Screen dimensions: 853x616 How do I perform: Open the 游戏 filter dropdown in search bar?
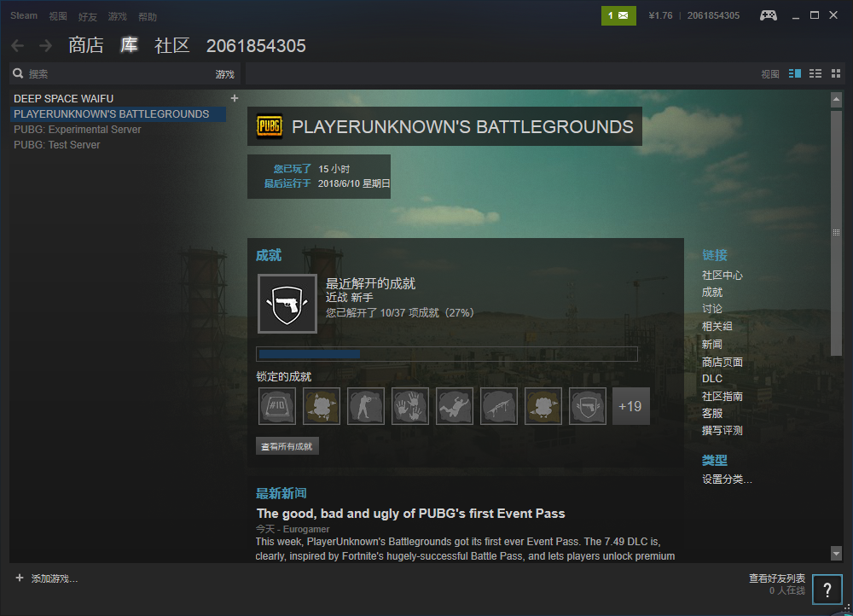click(224, 74)
